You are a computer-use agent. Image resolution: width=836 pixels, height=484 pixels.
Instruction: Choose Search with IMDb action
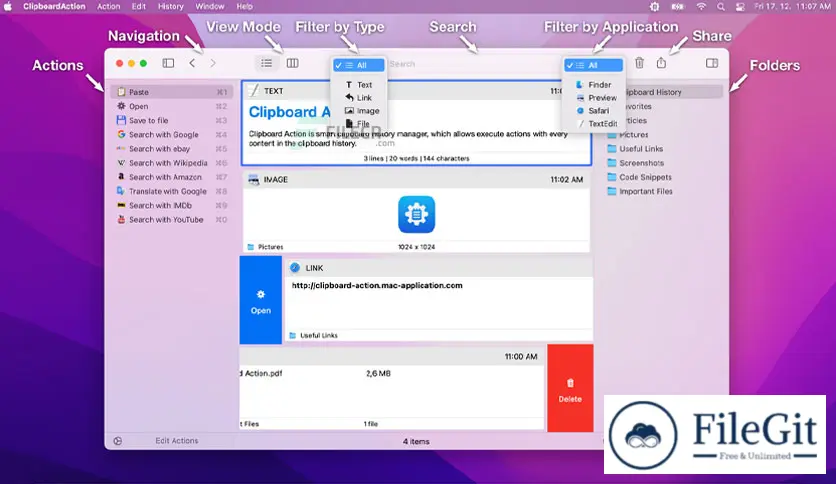(172, 205)
